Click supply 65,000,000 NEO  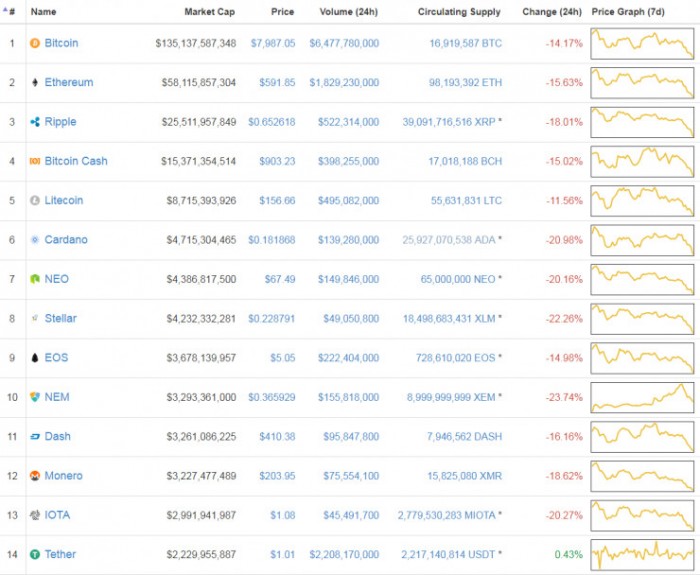tap(458, 279)
